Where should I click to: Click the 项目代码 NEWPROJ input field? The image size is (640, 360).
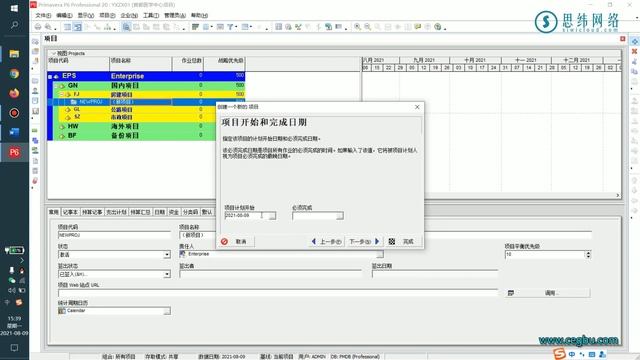point(114,235)
